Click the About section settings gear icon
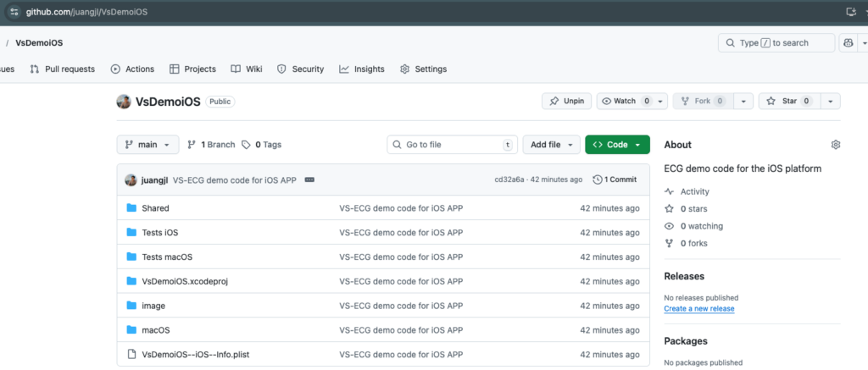 (835, 145)
